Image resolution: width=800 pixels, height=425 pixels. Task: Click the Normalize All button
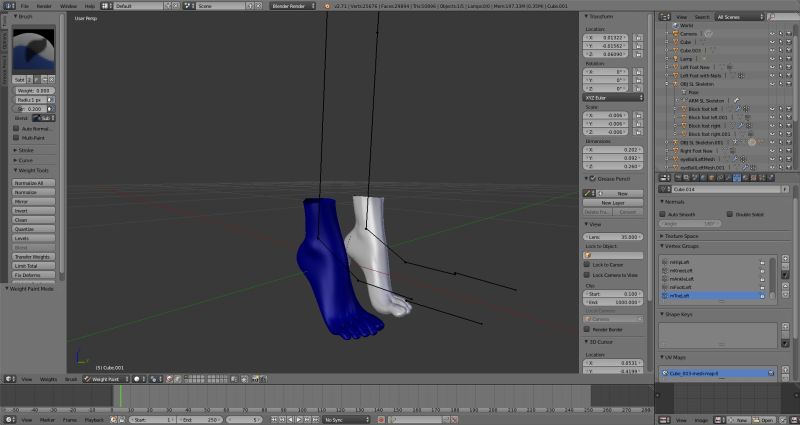[34, 183]
